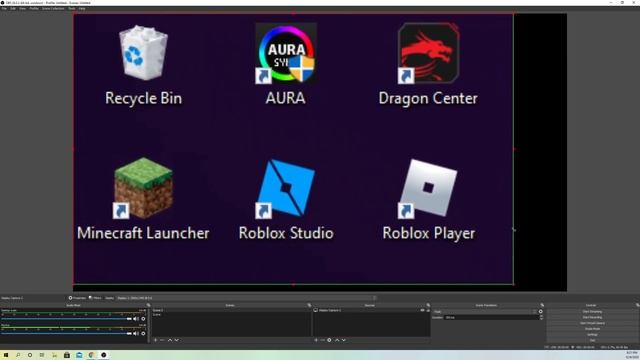Open OBS Settings from Controls

[592, 335]
